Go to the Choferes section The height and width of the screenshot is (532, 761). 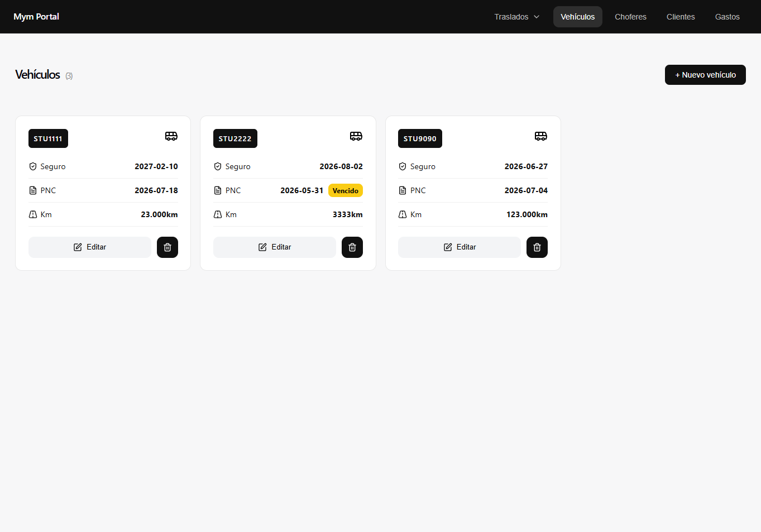631,17
